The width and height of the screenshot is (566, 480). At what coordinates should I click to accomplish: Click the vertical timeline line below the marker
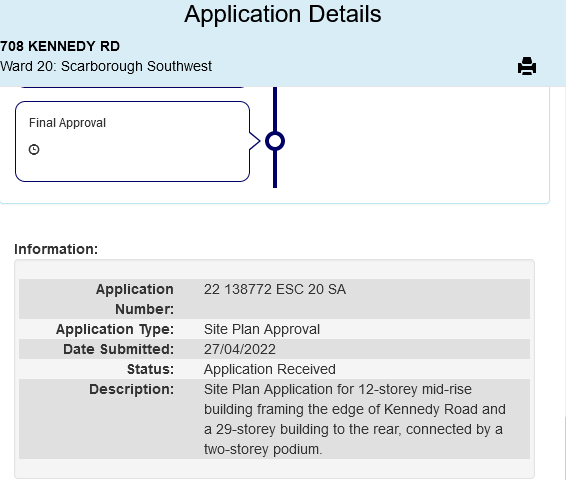point(275,169)
